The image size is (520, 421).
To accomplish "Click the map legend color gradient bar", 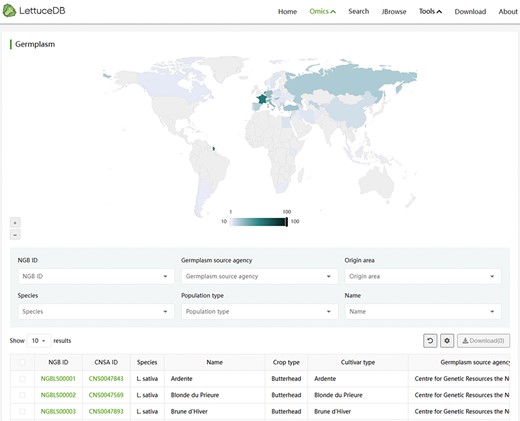I will point(258,222).
